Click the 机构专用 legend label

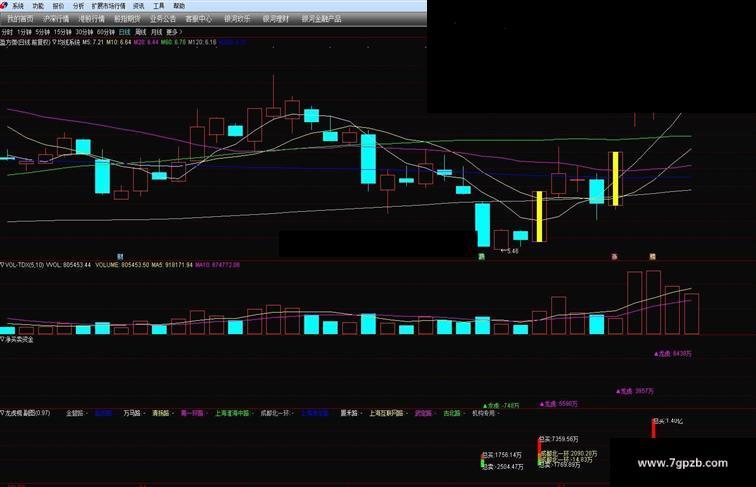click(x=484, y=413)
